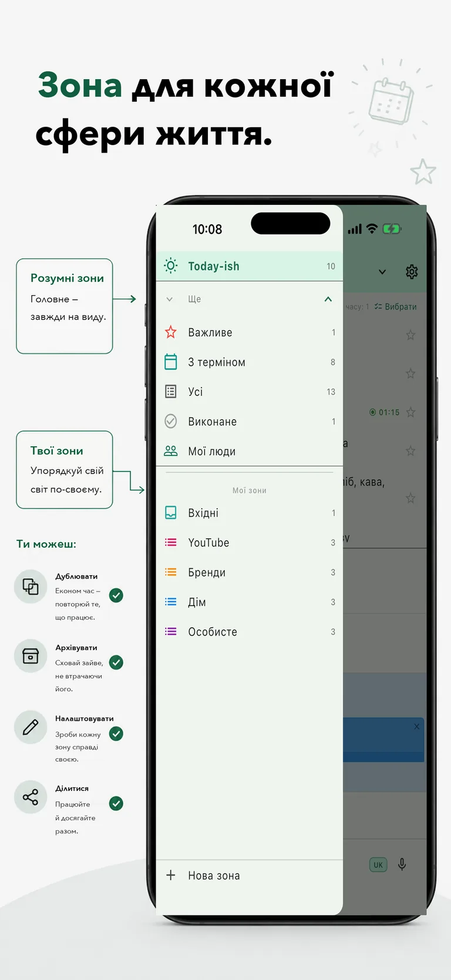Screen dimensions: 451x980
Task: Tap the microphone icon
Action: pos(402,864)
